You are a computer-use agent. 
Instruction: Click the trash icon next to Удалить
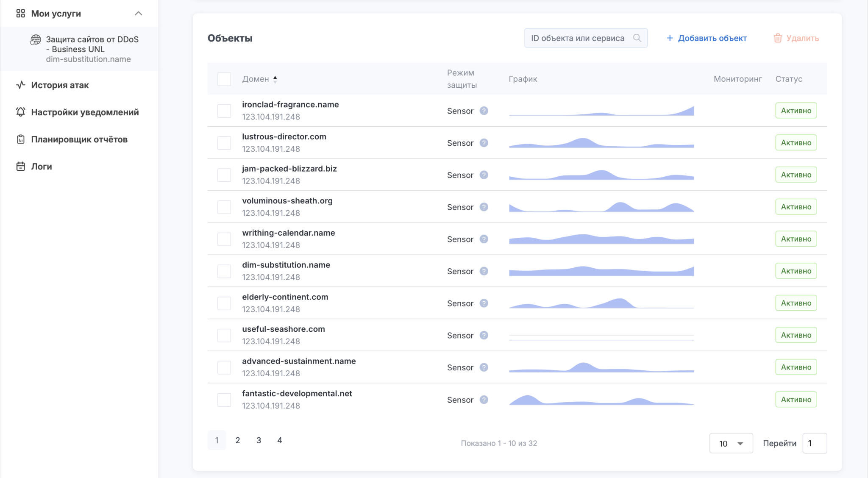(778, 38)
